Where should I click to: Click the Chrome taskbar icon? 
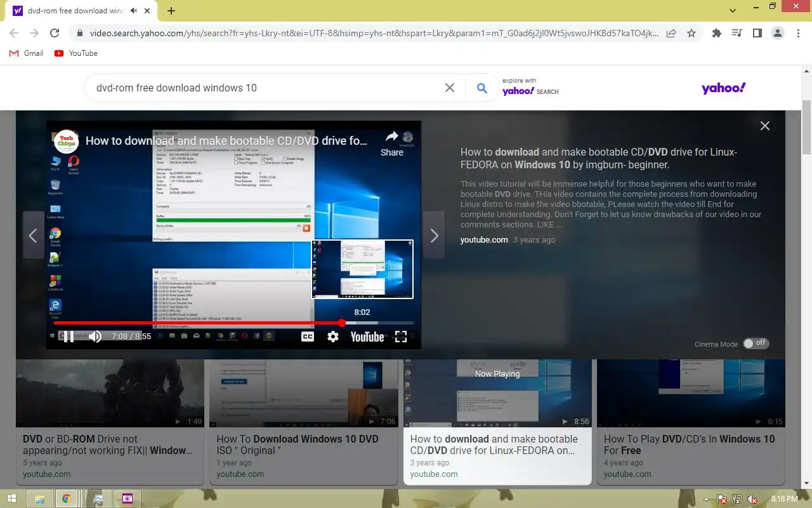pyautogui.click(x=66, y=499)
